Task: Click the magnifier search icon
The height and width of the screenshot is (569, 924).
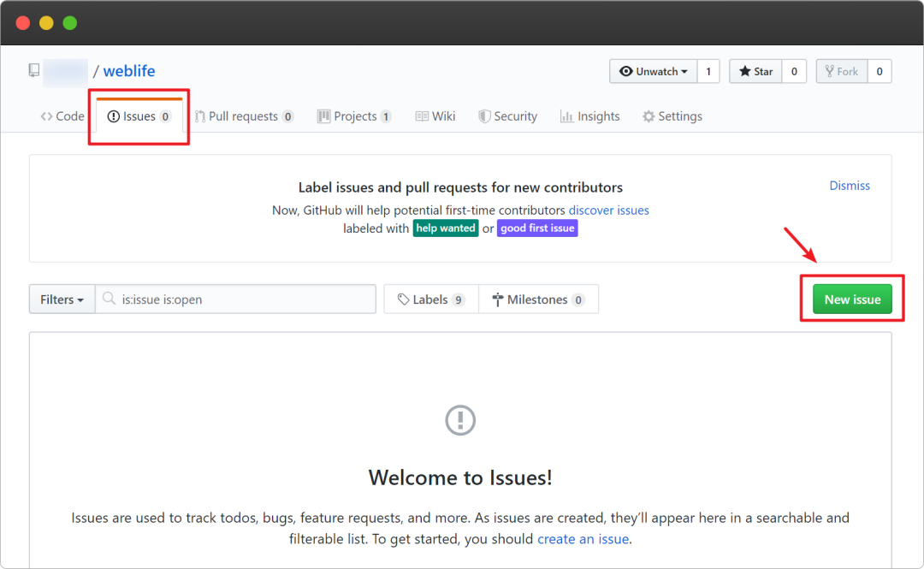Action: click(109, 299)
